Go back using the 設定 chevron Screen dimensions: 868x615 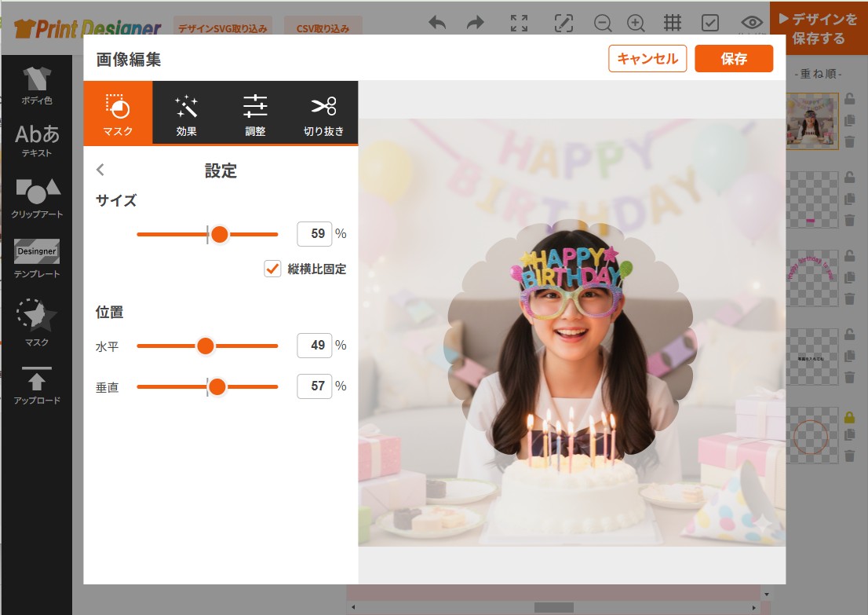[100, 170]
